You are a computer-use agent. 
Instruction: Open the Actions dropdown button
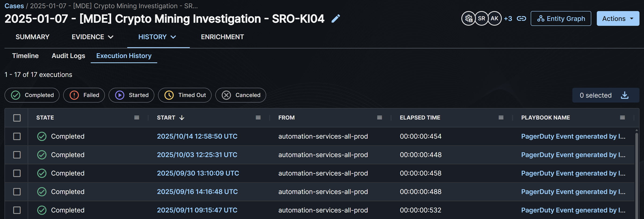618,18
